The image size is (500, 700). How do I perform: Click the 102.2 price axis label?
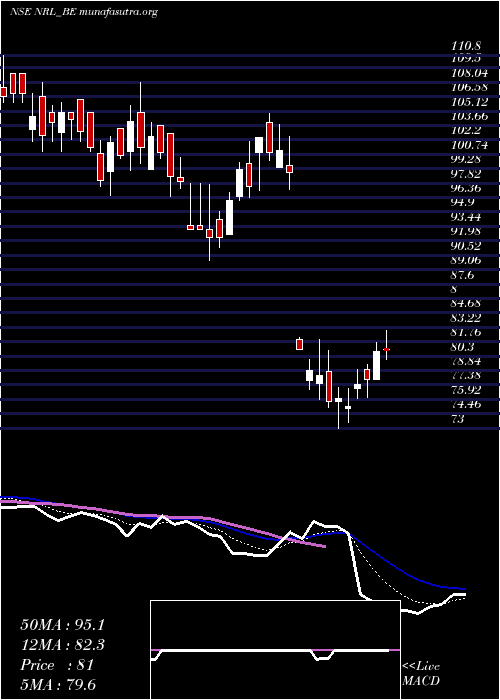[x=467, y=131]
